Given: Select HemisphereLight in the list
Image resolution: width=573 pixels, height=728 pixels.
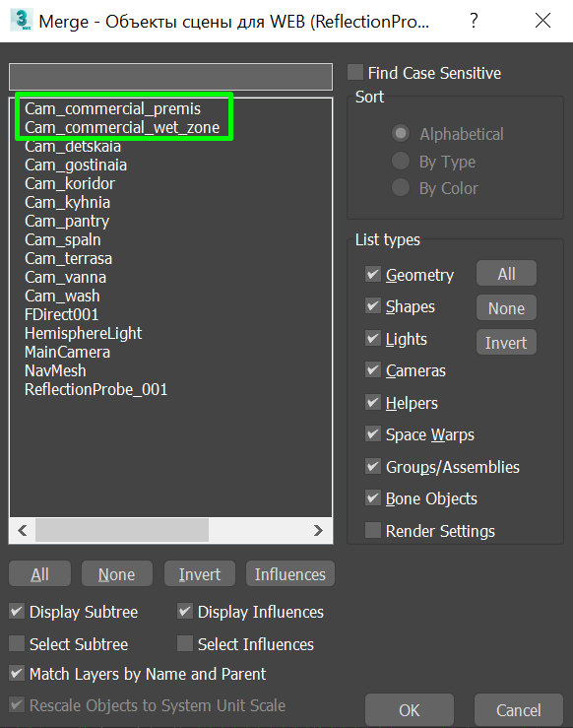Looking at the screenshot, I should point(83,333).
